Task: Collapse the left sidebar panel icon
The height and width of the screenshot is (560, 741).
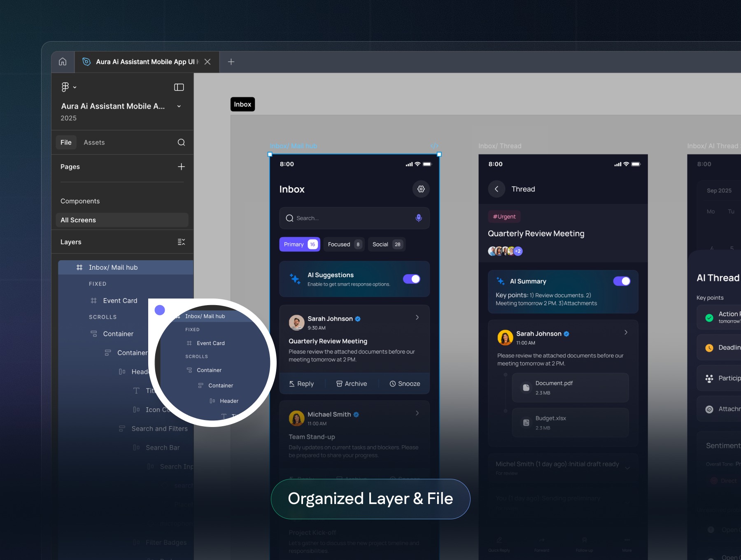Action: (x=179, y=87)
